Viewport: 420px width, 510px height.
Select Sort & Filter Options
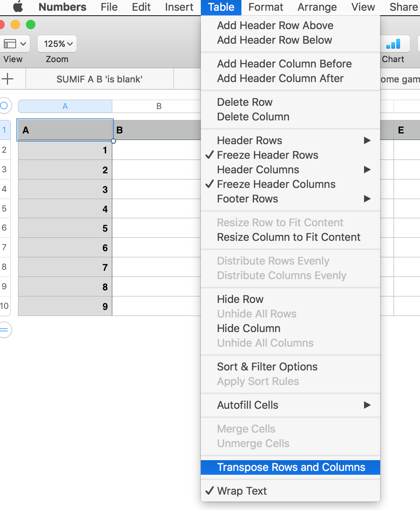pos(267,367)
